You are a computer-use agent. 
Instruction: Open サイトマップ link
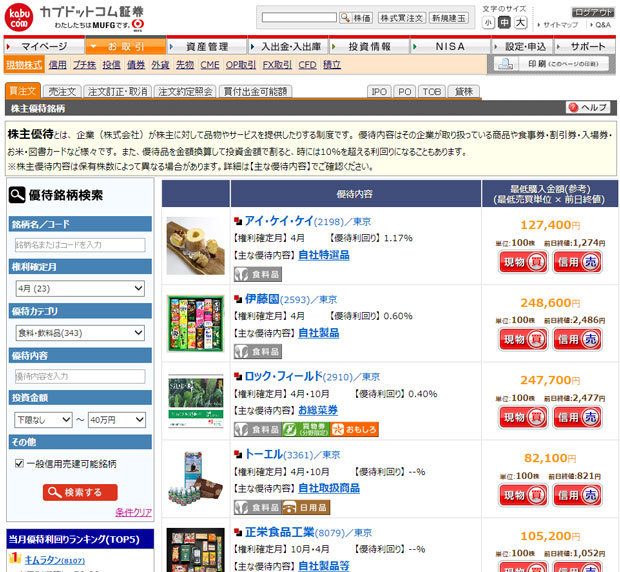[x=560, y=25]
